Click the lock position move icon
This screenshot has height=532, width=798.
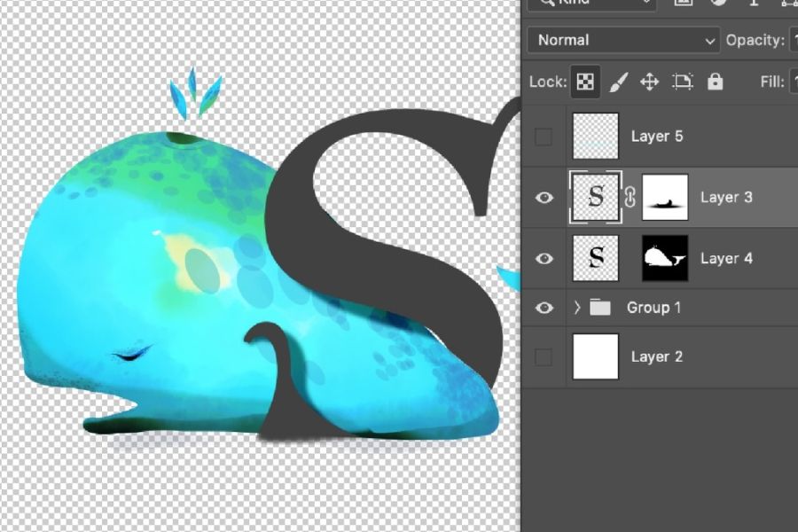tap(649, 82)
